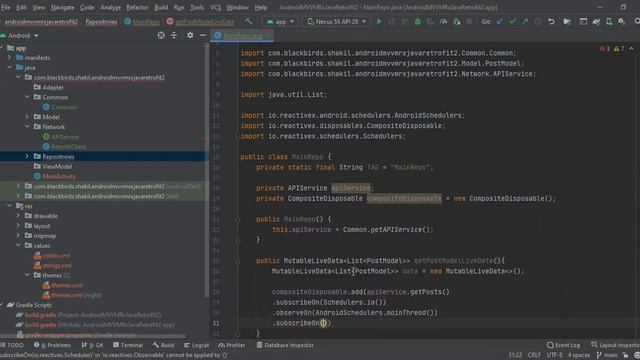This screenshot has width=640, height=360.
Task: Click the UTF-8 encoding in status bar
Action: point(554,355)
